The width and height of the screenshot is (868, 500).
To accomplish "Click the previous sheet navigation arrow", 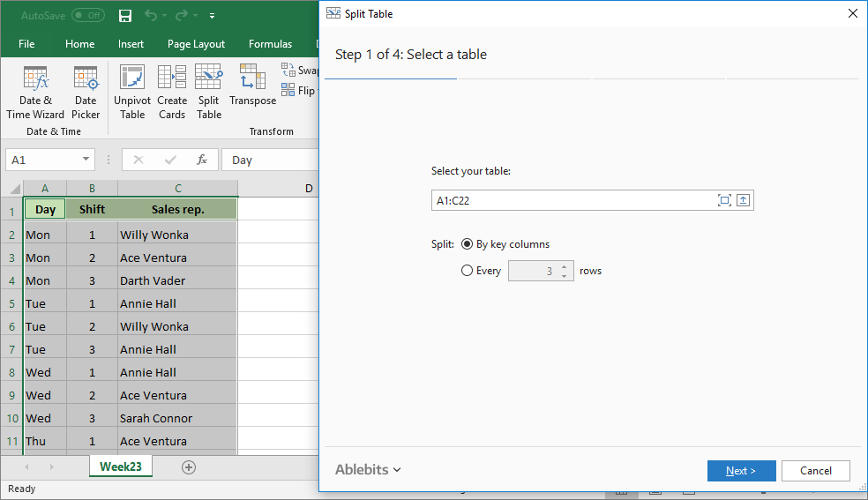I will 26,467.
